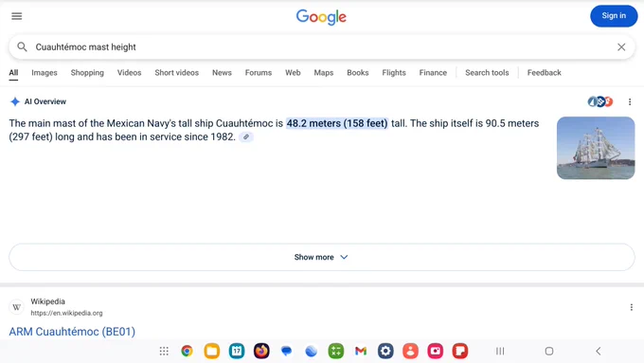Switch to the Images tab
The width and height of the screenshot is (644, 363).
45,73
